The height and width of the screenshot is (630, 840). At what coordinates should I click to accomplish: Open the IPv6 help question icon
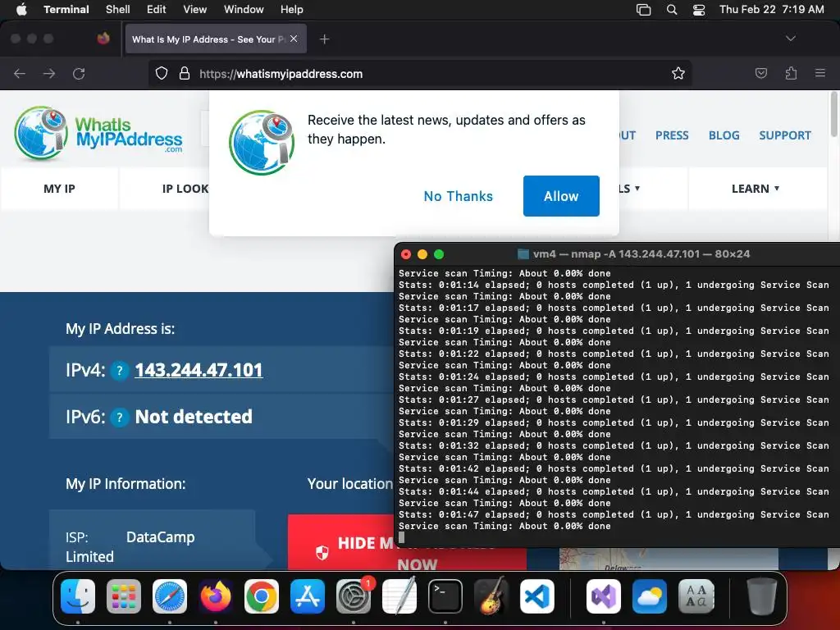[x=120, y=417]
